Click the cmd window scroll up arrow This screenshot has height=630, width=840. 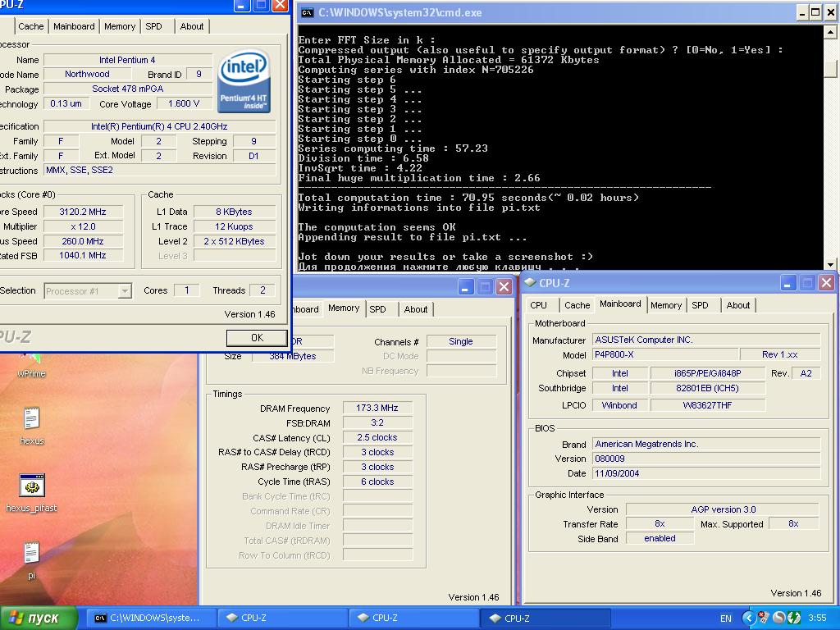click(x=830, y=32)
